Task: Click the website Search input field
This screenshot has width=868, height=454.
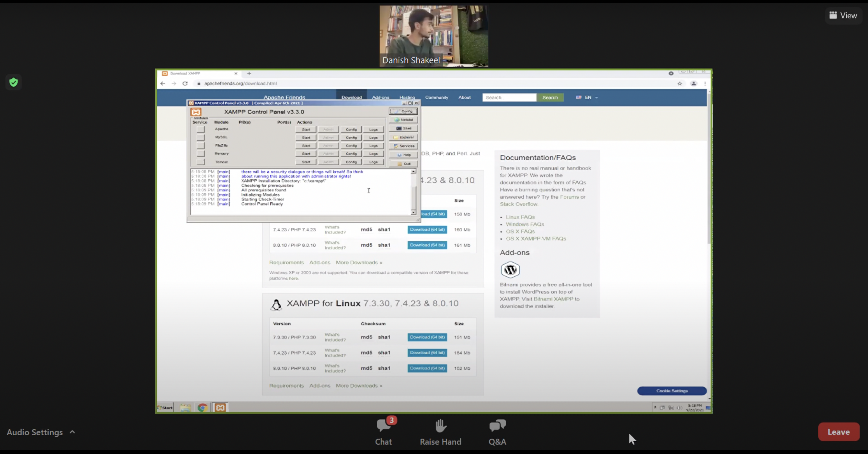Action: [509, 97]
